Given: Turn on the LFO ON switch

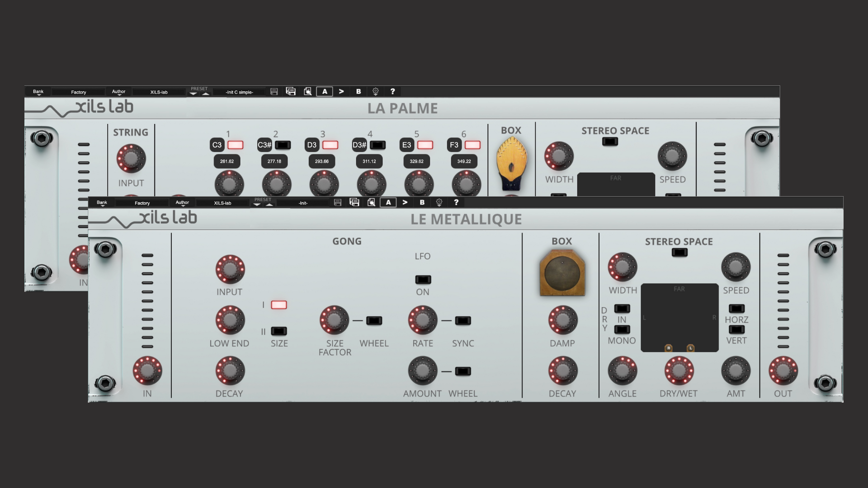Looking at the screenshot, I should pyautogui.click(x=423, y=279).
